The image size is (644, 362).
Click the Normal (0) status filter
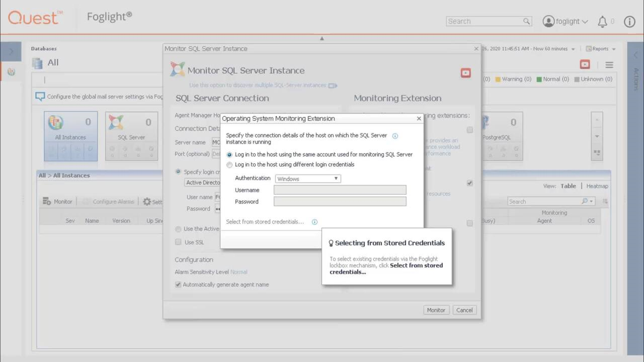[x=552, y=79]
